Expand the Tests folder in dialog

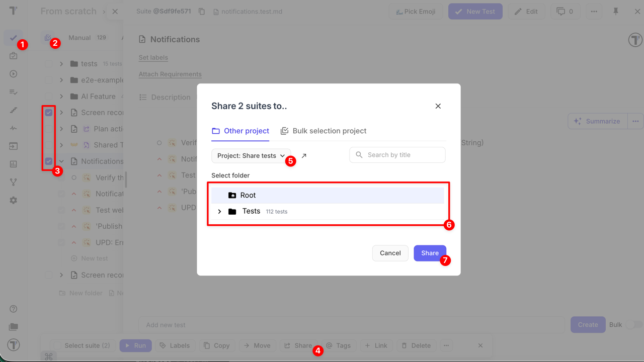click(219, 212)
